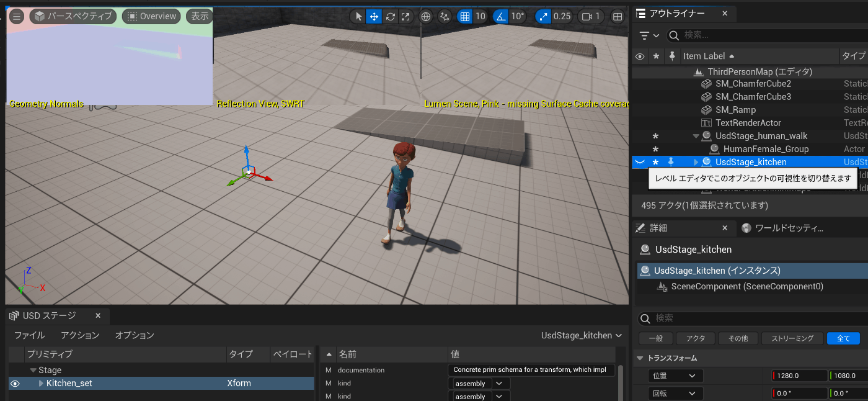Switch to the アウトライナー tab
The width and height of the screenshot is (868, 401).
[x=676, y=13]
